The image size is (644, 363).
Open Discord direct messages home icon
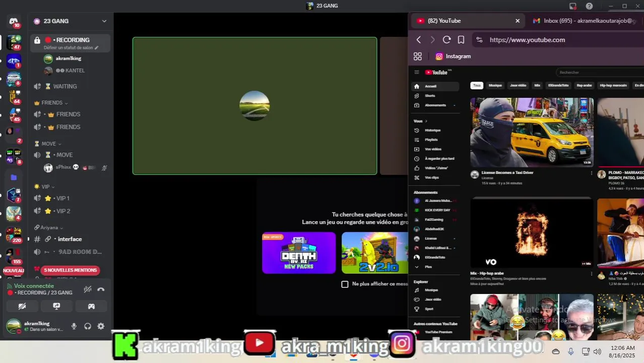point(14,21)
